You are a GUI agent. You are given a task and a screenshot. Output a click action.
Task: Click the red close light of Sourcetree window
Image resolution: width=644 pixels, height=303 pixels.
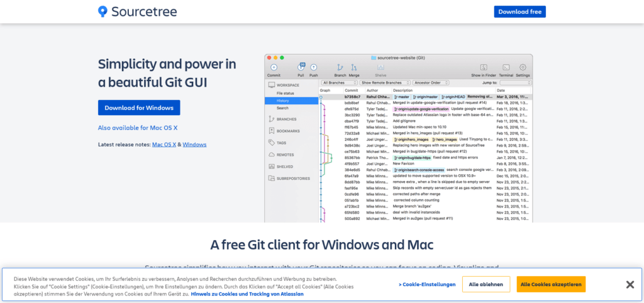tap(269, 58)
